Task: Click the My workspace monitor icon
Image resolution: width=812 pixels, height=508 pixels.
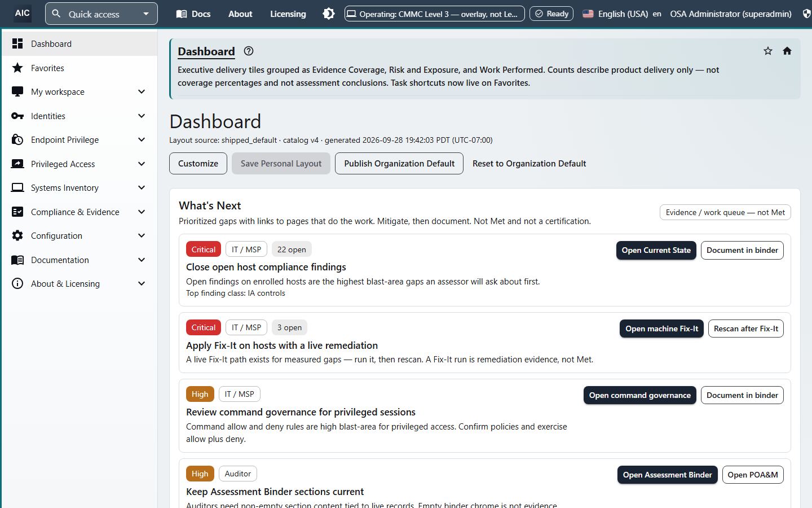Action: point(17,91)
